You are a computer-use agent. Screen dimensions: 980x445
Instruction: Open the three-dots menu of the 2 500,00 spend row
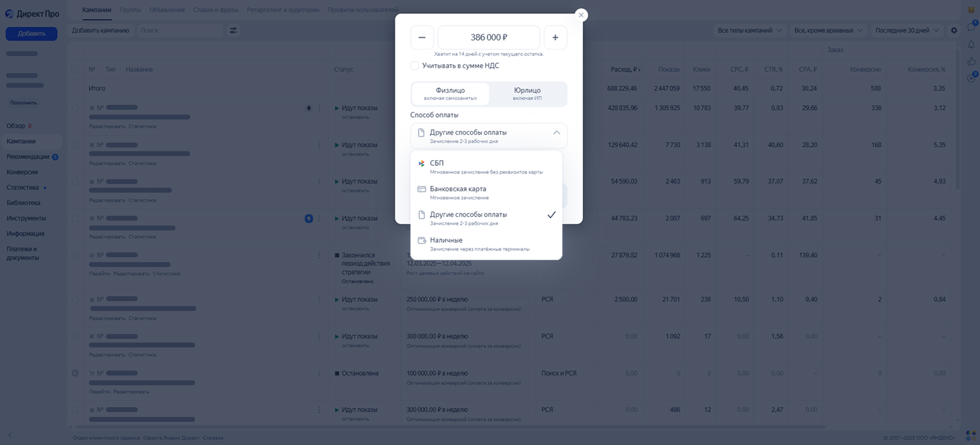coord(319,299)
